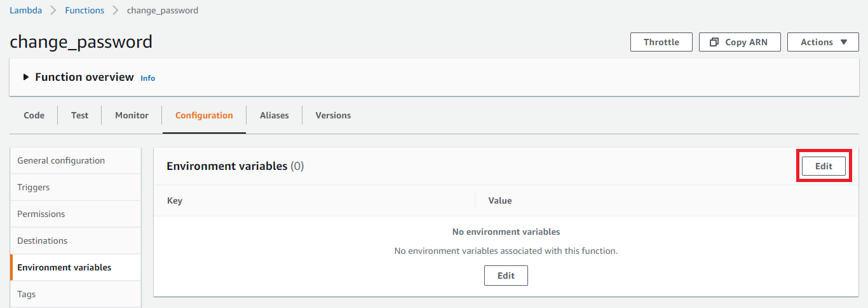The width and height of the screenshot is (868, 308).
Task: Navigate to Functions breadcrumb link
Action: [84, 10]
